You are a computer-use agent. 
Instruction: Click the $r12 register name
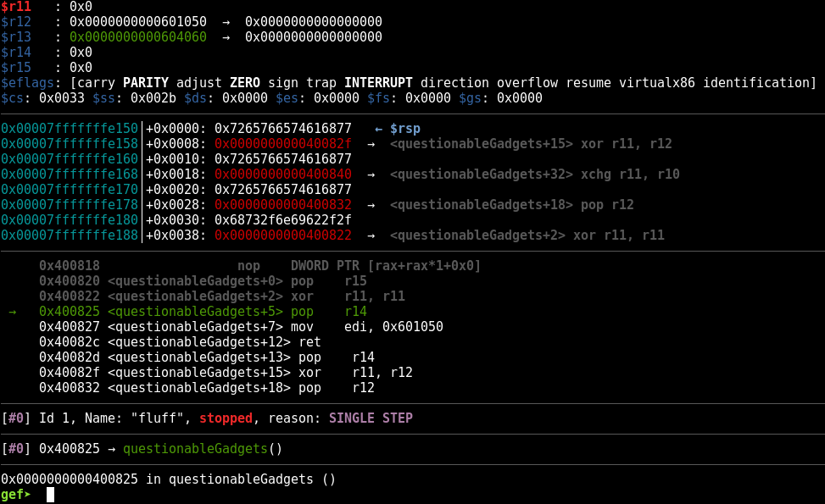point(16,21)
